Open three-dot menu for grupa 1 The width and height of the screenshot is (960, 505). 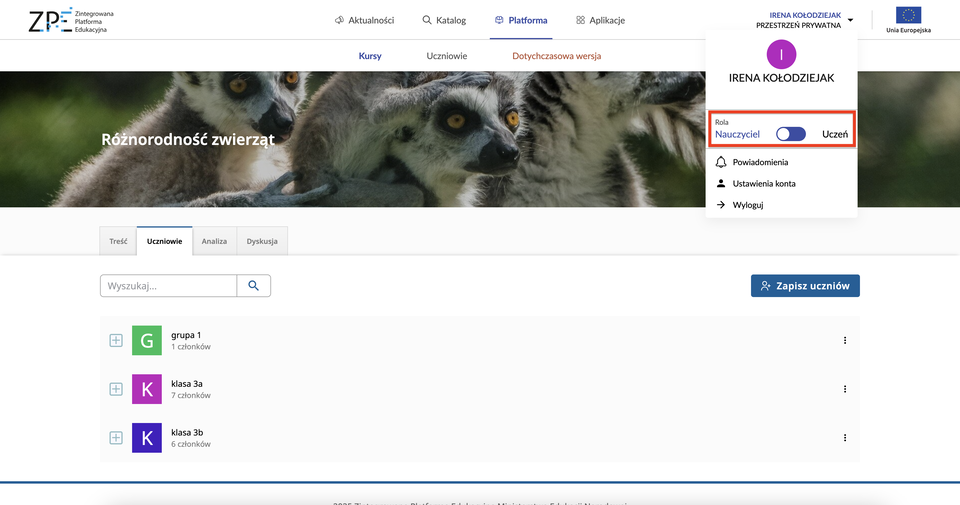click(845, 341)
